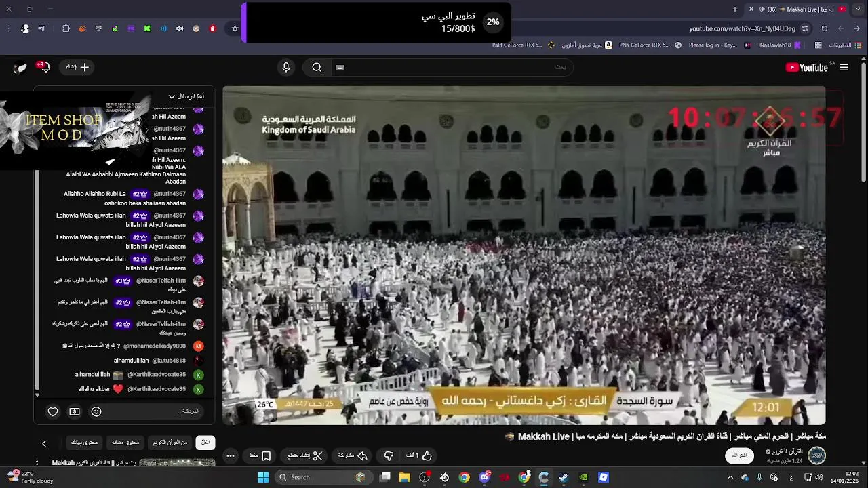The width and height of the screenshot is (868, 488).
Task: Click the YouTube search text field
Action: coord(451,67)
